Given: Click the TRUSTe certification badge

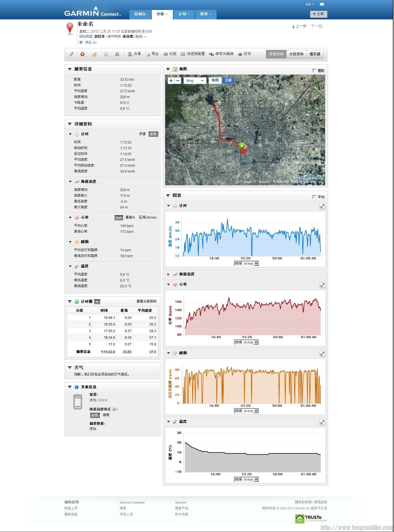Looking at the screenshot, I should point(311,519).
